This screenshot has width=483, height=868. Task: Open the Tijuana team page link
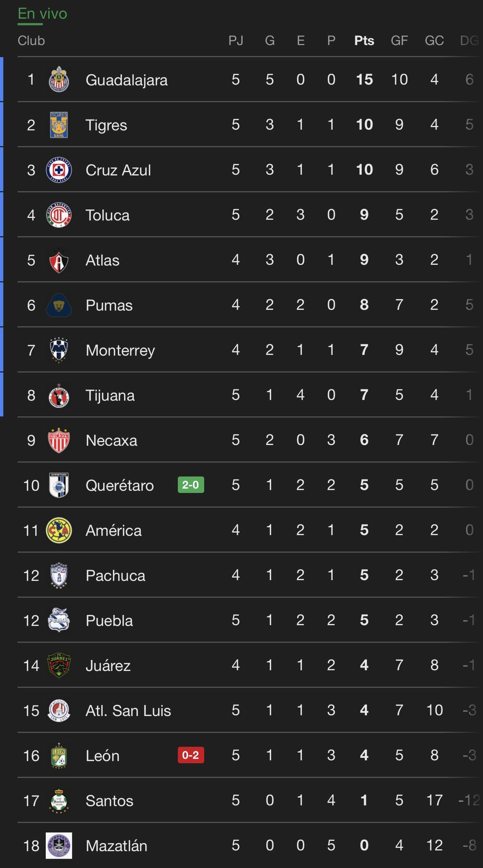(x=110, y=395)
